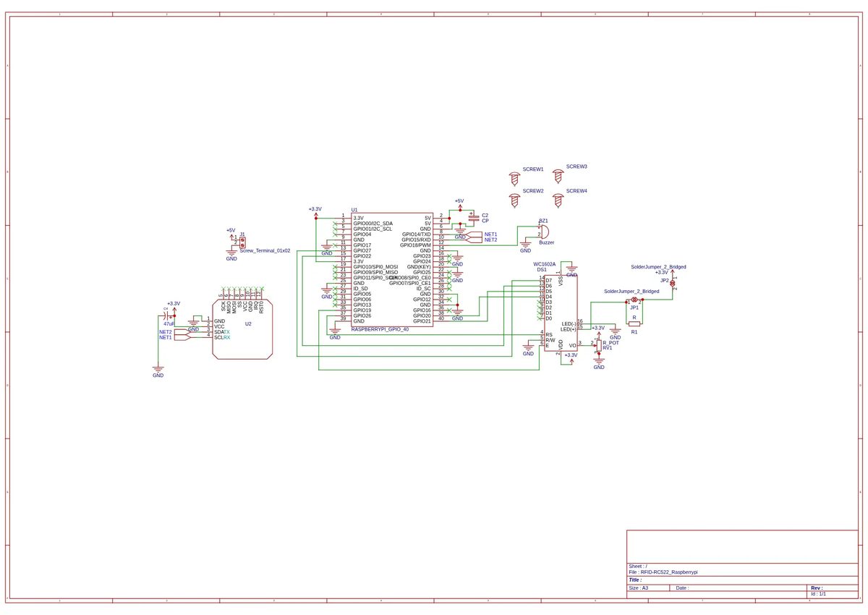Click the GND symbol below C4 capacitor
Screen dimensions: 868x615
click(x=158, y=372)
